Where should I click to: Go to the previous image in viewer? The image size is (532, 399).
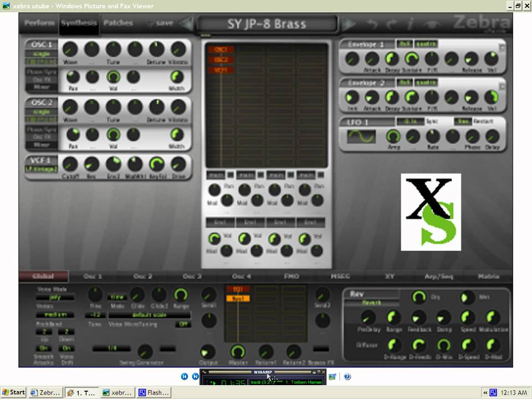[x=184, y=376]
